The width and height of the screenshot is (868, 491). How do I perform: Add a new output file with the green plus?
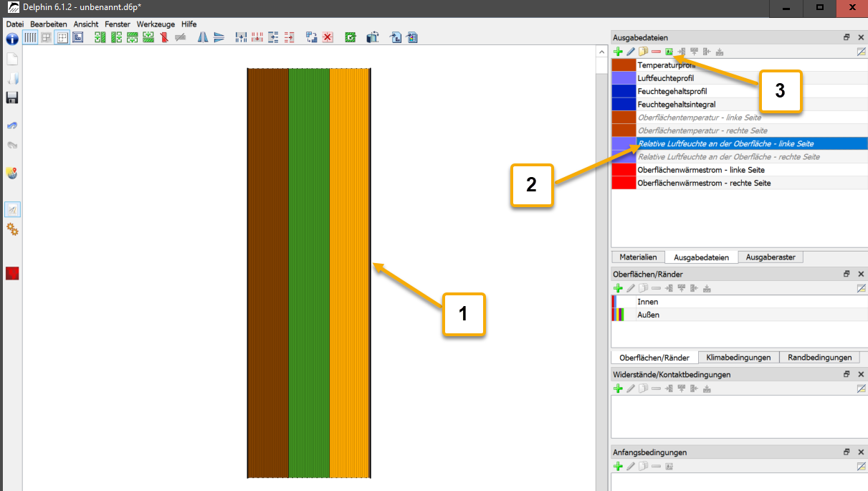tap(618, 52)
